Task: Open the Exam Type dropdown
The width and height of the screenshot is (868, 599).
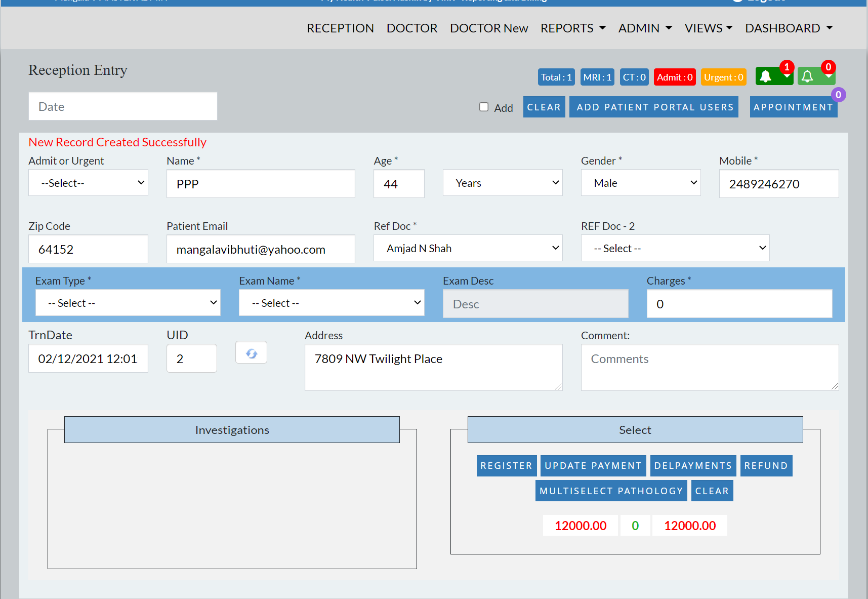Action: [x=128, y=303]
